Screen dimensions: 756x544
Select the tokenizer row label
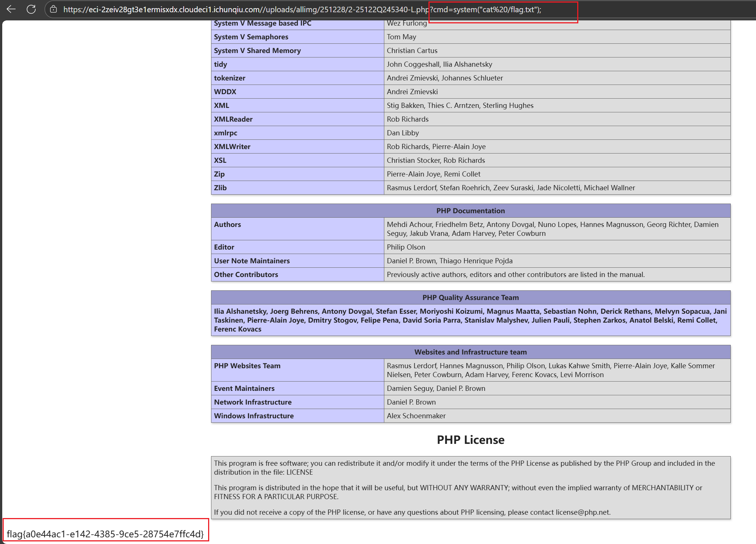pos(230,78)
